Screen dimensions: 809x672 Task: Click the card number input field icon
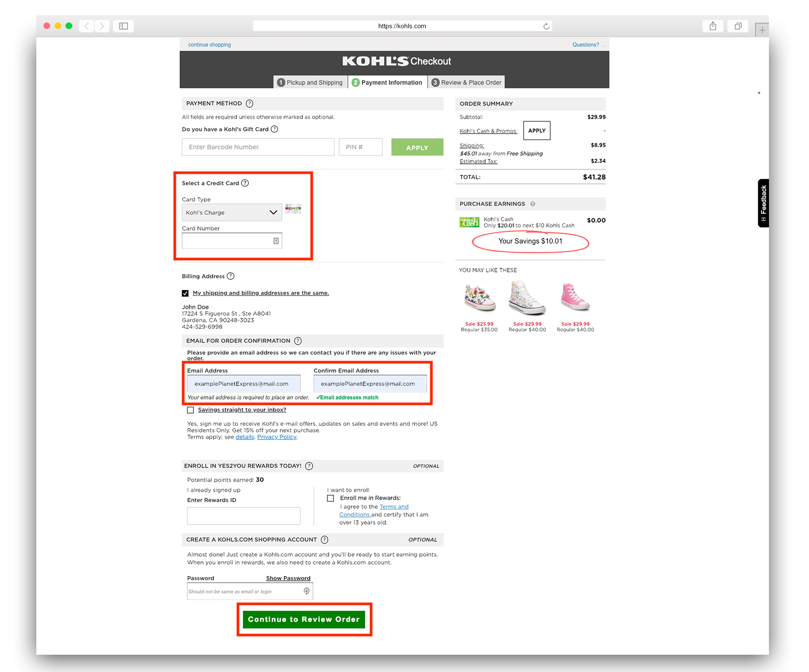tap(278, 240)
